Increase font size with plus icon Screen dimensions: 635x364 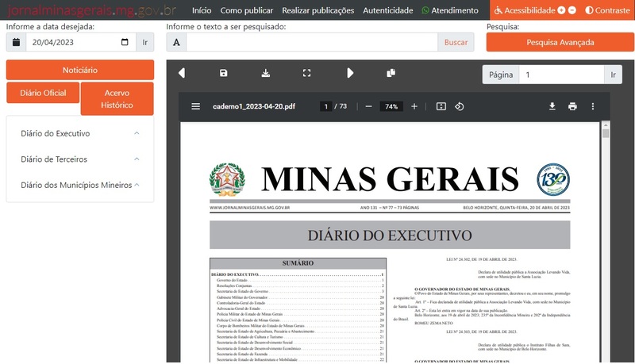[561, 10]
